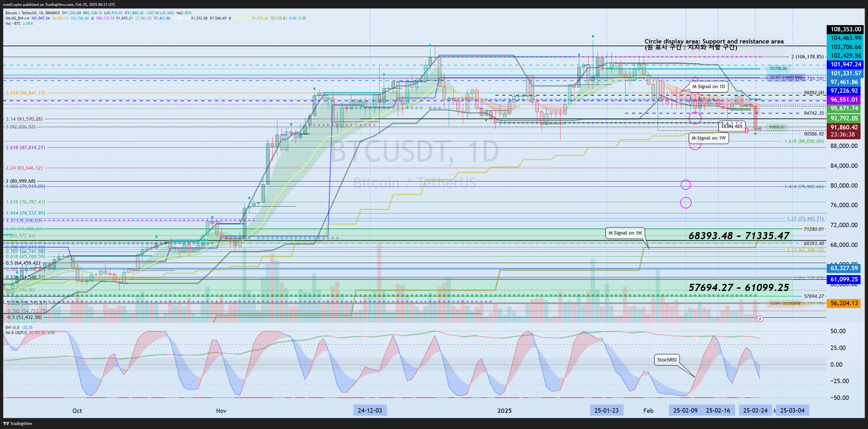The width and height of the screenshot is (868, 429).
Task: Click the 90586.92 italic level label
Action: pos(813,134)
